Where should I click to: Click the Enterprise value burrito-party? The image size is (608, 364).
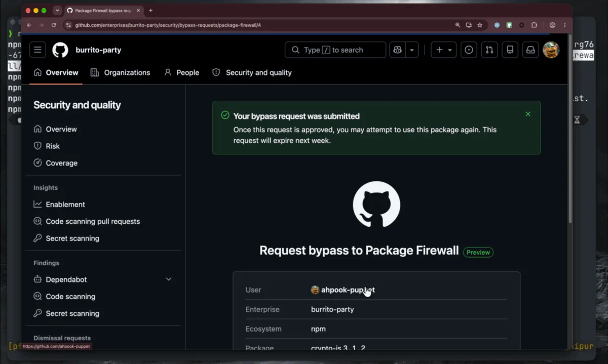[x=332, y=309]
